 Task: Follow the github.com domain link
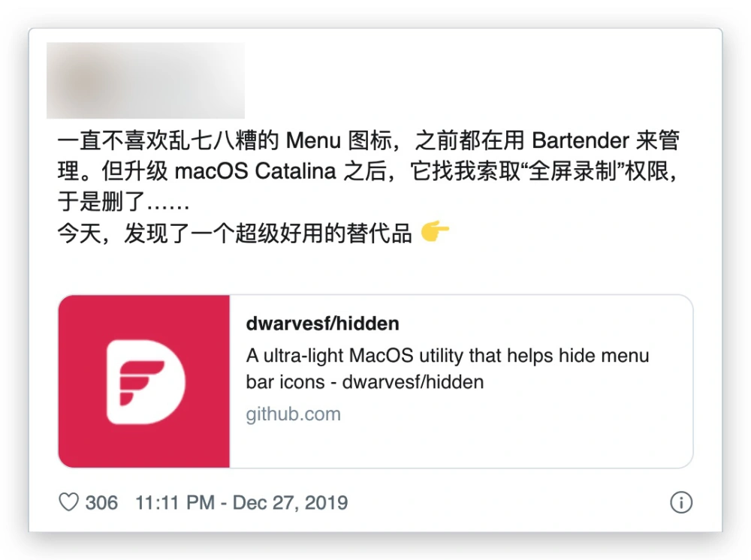click(x=293, y=414)
